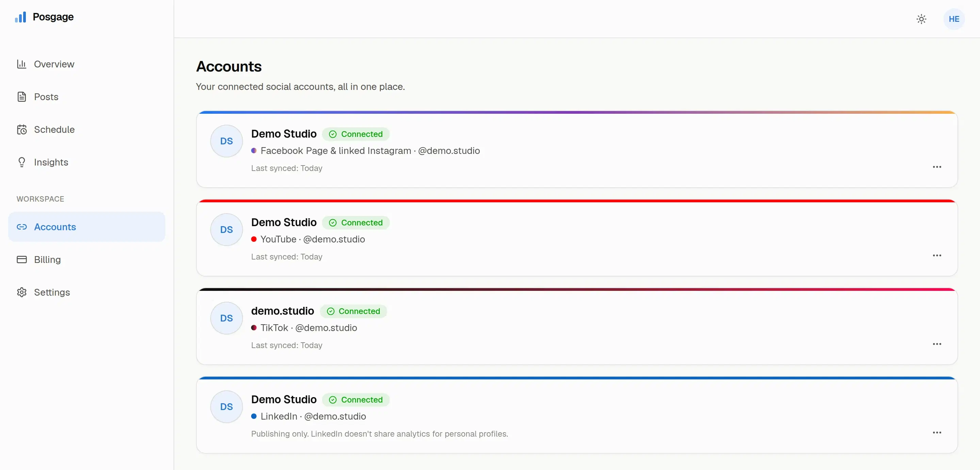The image size is (980, 470).
Task: Click the Billing credit card icon
Action: click(x=22, y=260)
